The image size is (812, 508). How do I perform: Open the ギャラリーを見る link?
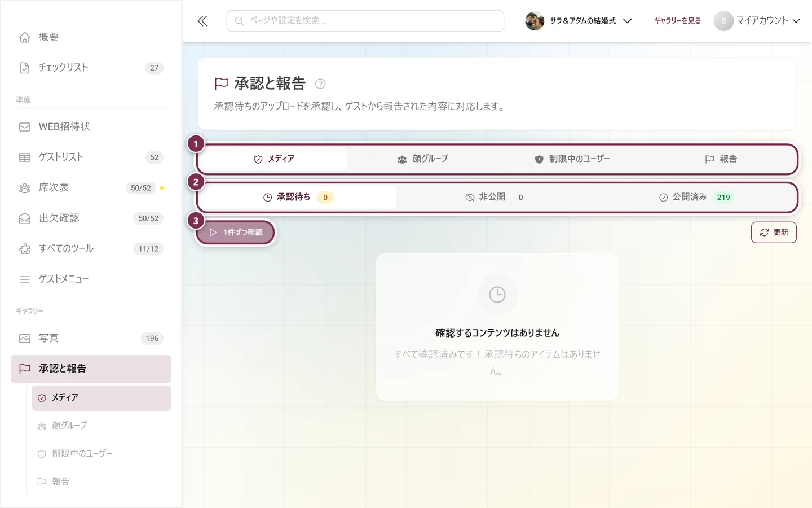[677, 21]
